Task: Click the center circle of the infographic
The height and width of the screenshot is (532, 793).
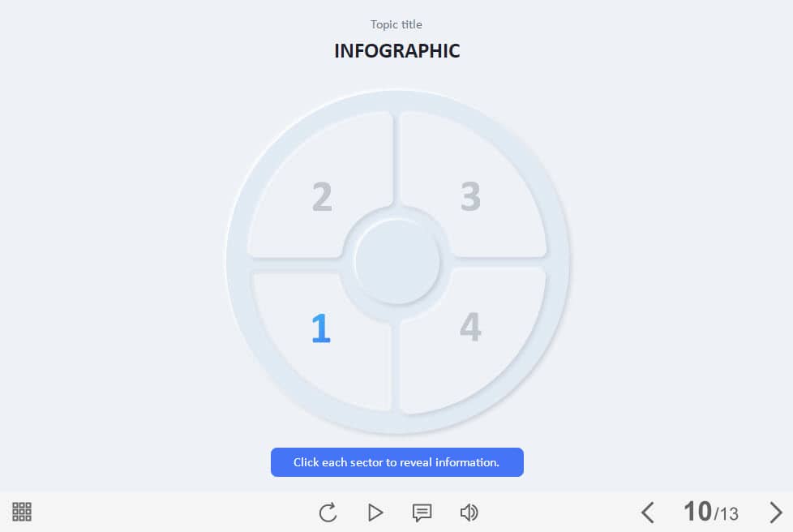Action: point(397,262)
